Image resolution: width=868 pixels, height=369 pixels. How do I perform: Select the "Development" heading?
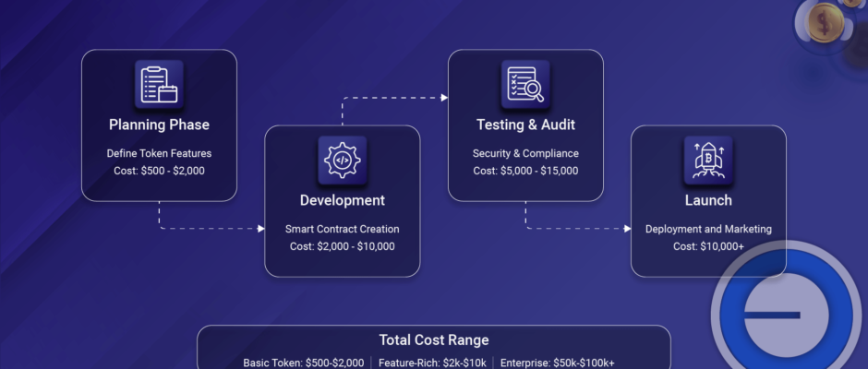click(342, 200)
